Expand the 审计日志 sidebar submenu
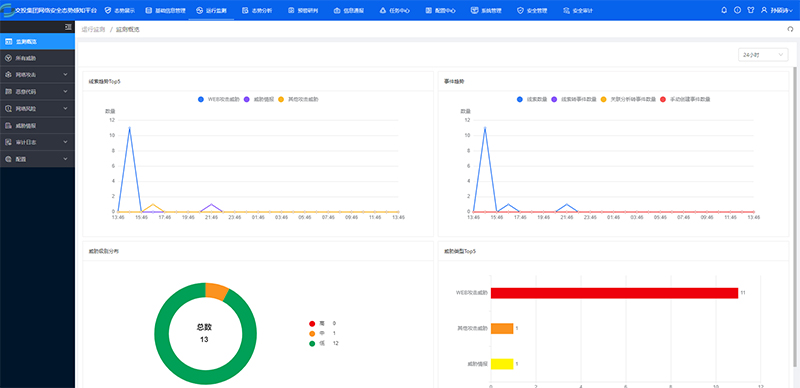Image resolution: width=800 pixels, height=388 pixels. coord(37,142)
